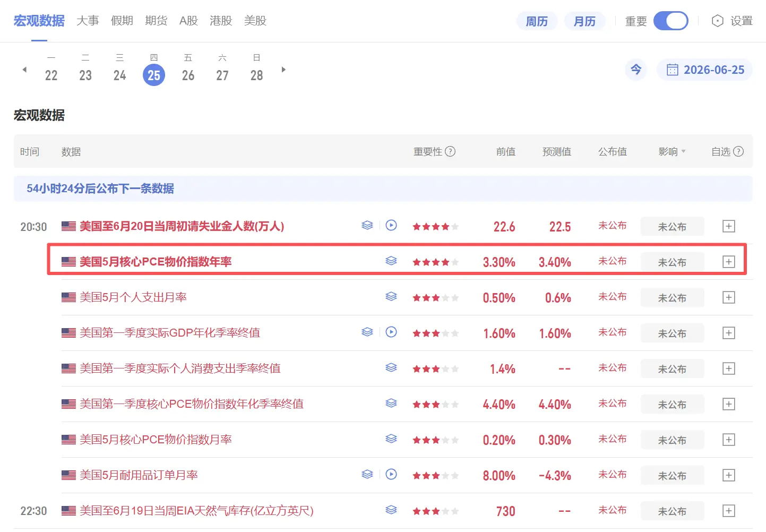The image size is (766, 532).
Task: Open layers icon for 美国5月核心PCE物价指数月率
Action: [x=391, y=439]
